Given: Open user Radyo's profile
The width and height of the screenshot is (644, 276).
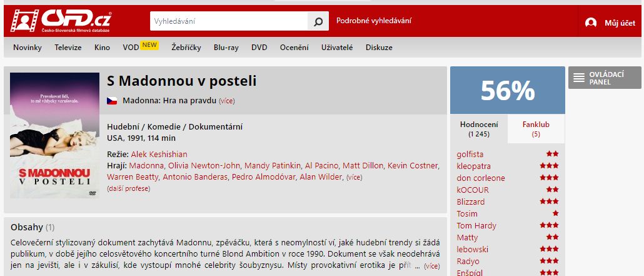Looking at the screenshot, I should point(468,262).
